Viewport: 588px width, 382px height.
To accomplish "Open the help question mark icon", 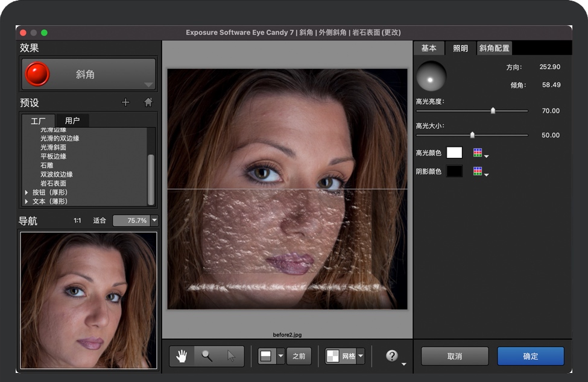I will [x=392, y=356].
